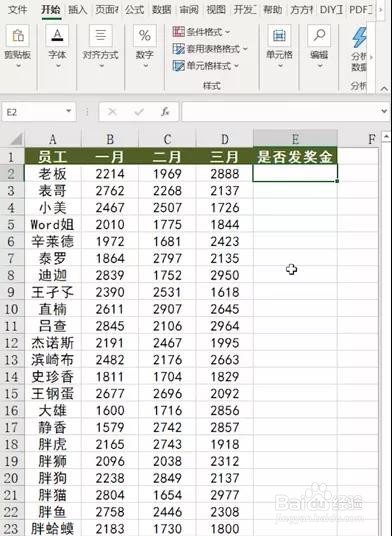Screen dimensions: 392x536
Task: Click the insert function fx icon
Action: click(165, 111)
